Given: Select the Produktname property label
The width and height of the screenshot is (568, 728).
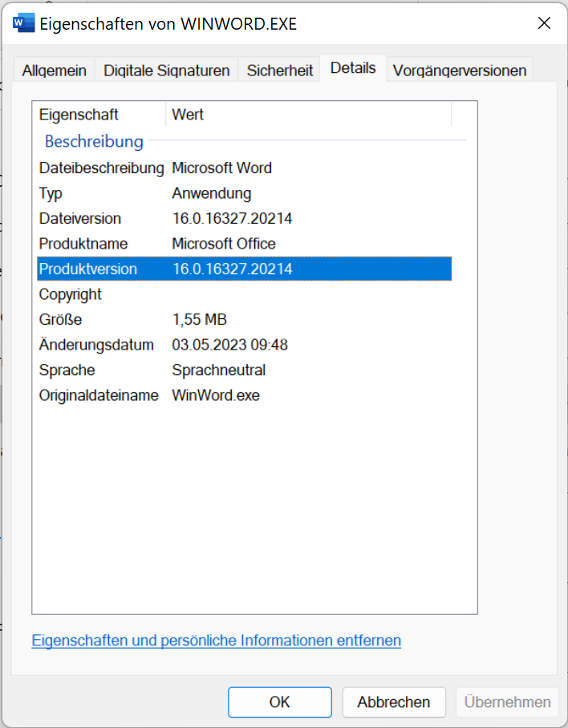Looking at the screenshot, I should (x=83, y=243).
